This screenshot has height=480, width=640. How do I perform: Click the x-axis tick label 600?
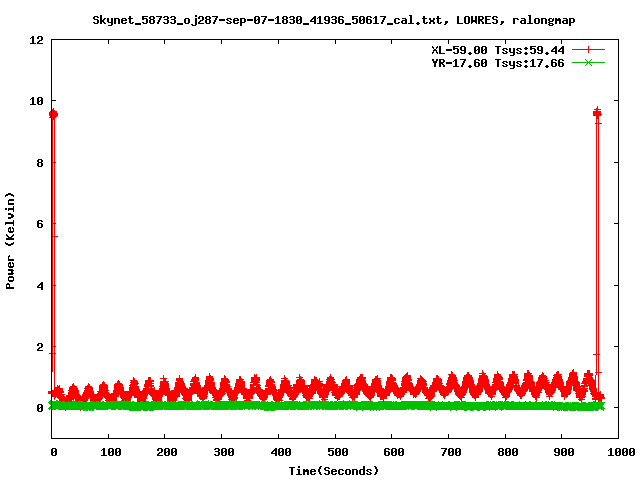tap(394, 452)
